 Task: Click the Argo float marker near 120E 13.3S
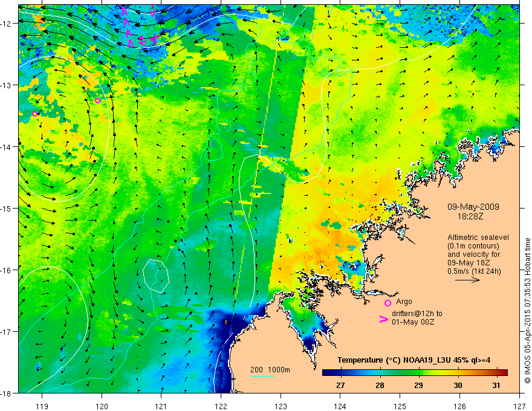click(98, 101)
